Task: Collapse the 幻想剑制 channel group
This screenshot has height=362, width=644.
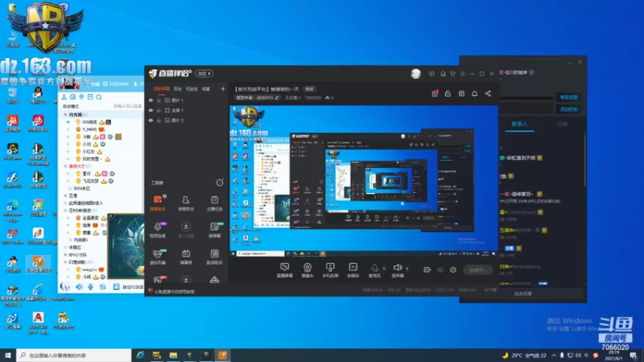Action: (65, 262)
